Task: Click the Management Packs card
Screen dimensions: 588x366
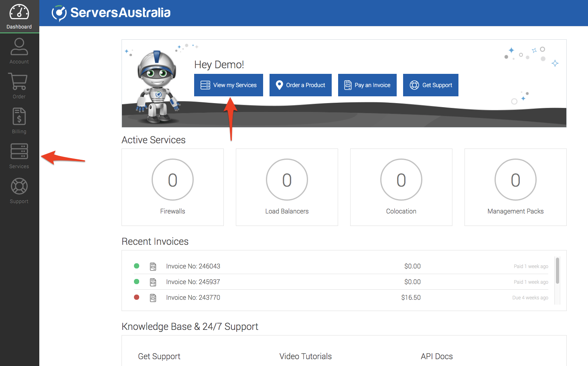Action: pyautogui.click(x=515, y=187)
